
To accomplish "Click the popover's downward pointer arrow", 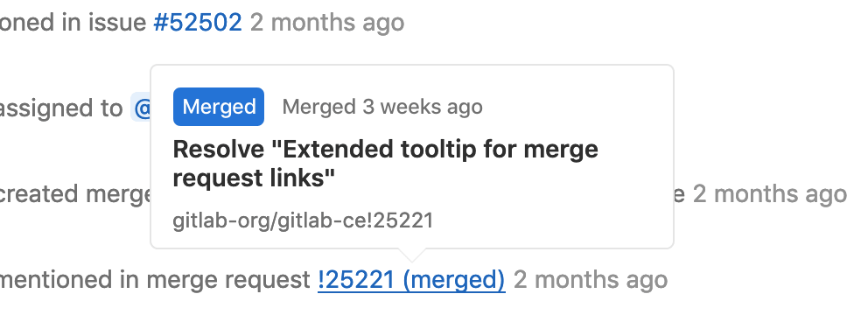I will [412, 255].
